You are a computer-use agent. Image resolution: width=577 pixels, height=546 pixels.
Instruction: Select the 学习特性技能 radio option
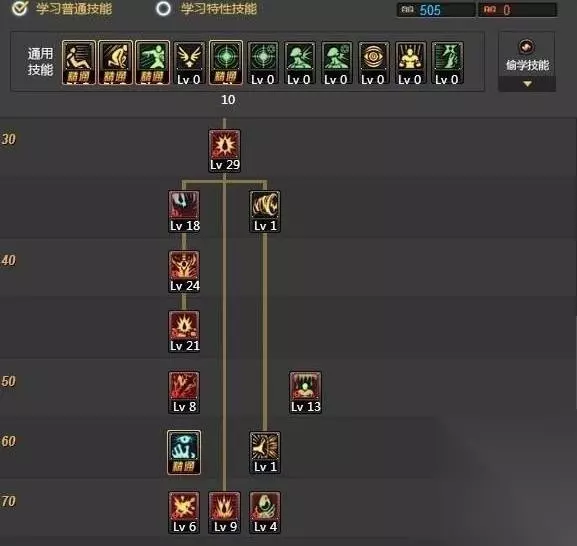163,9
